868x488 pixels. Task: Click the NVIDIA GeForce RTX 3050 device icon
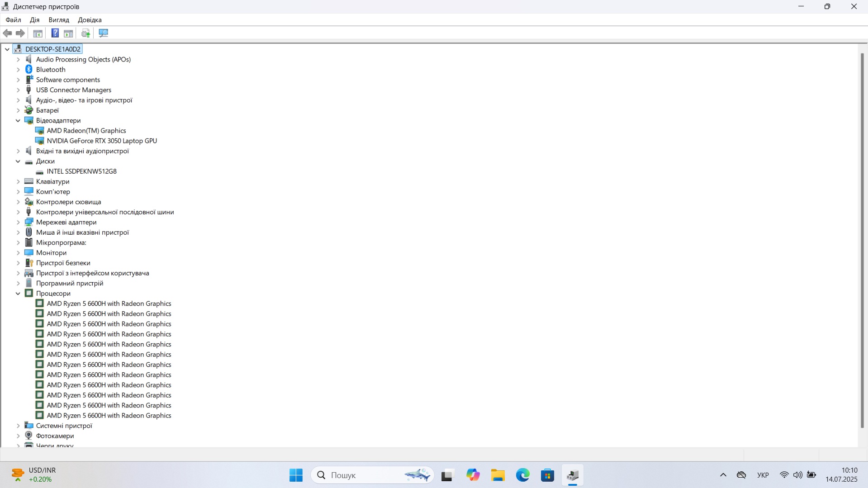pos(40,141)
